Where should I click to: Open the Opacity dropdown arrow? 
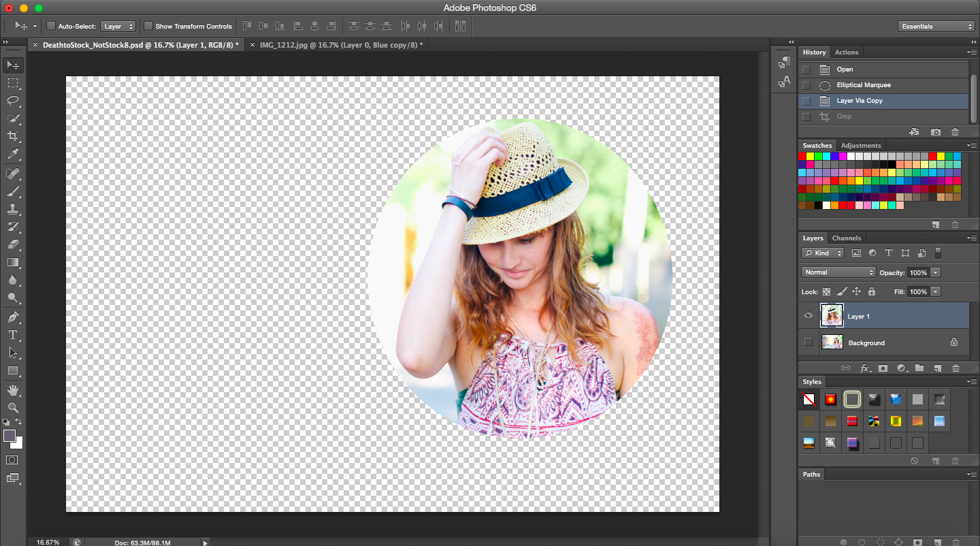937,272
